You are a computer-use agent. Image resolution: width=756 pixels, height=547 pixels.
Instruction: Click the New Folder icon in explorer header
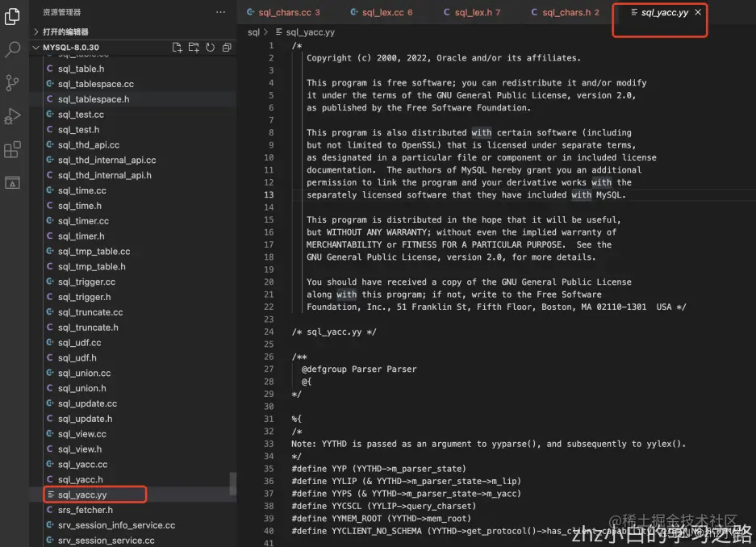click(194, 48)
